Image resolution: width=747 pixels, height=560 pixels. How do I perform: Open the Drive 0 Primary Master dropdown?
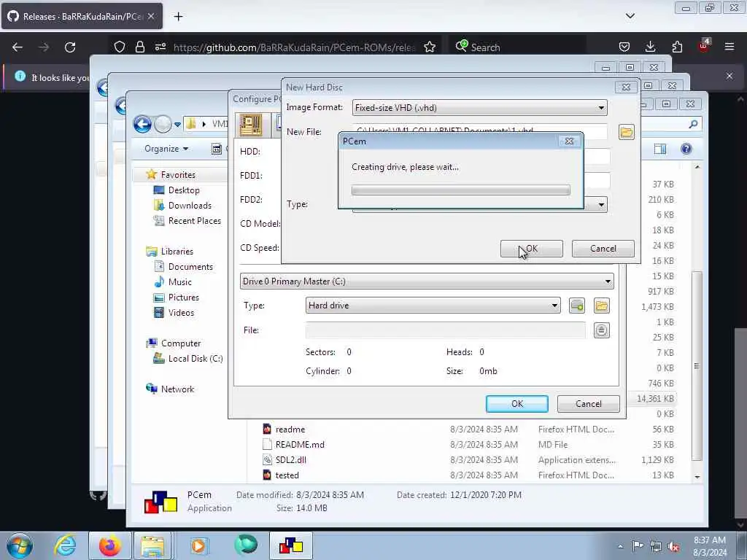[427, 281]
